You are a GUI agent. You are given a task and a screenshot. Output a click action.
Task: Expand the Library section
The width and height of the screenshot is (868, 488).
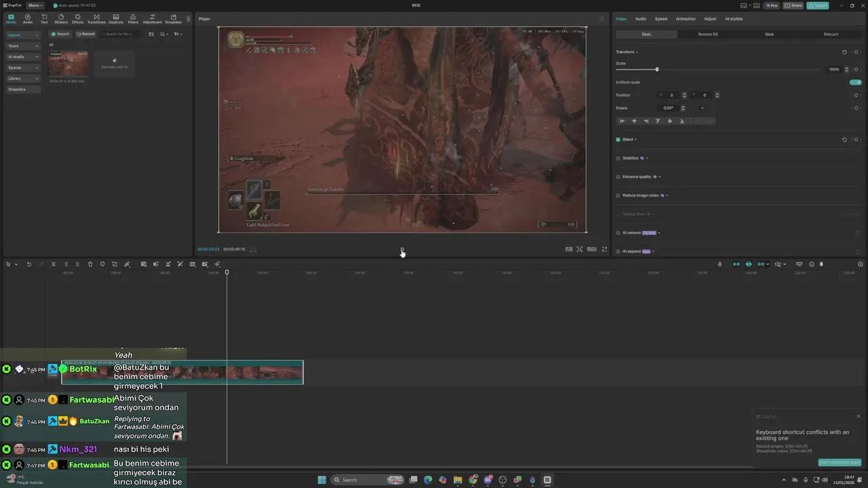point(23,79)
